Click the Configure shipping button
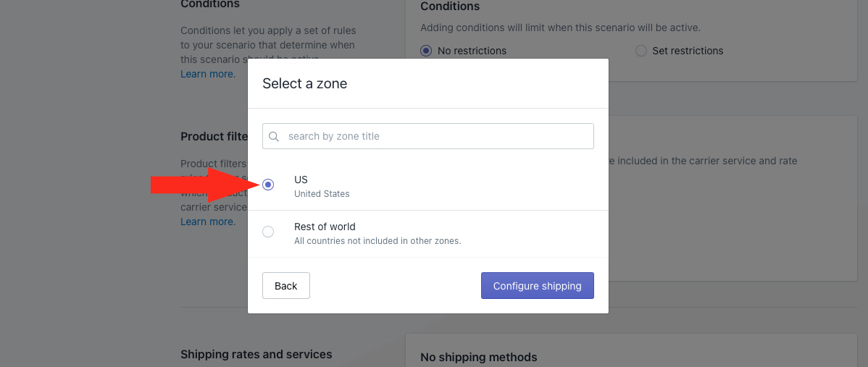 click(x=537, y=286)
